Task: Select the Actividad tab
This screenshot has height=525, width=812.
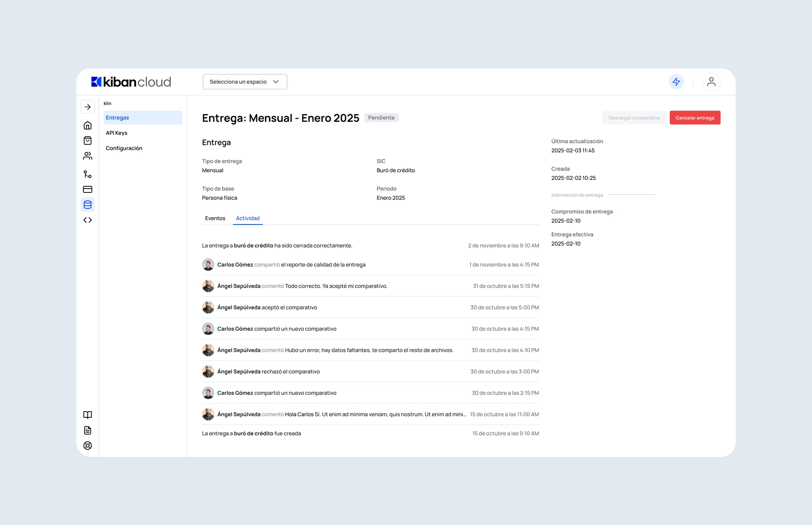Action: (x=247, y=218)
